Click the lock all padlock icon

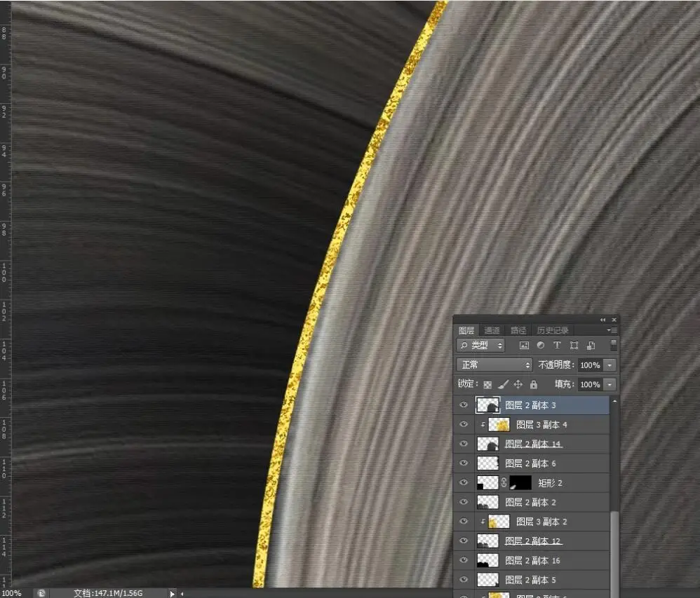pos(534,384)
